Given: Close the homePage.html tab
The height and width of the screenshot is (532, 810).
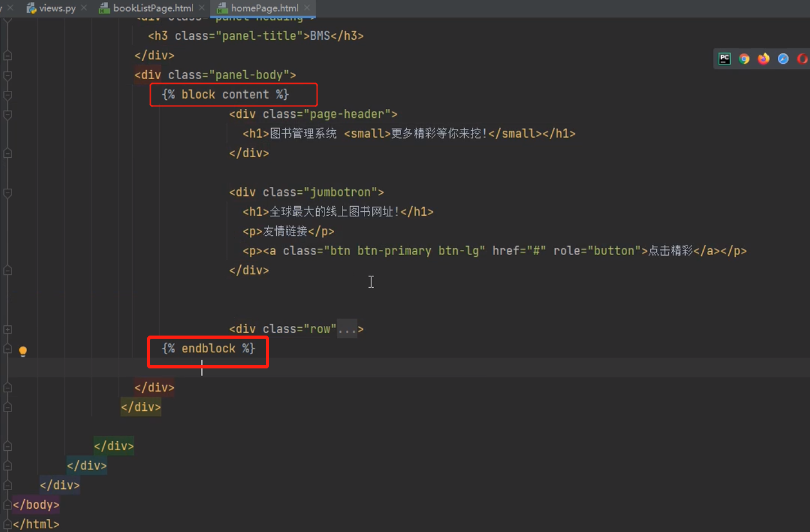Looking at the screenshot, I should point(307,8).
